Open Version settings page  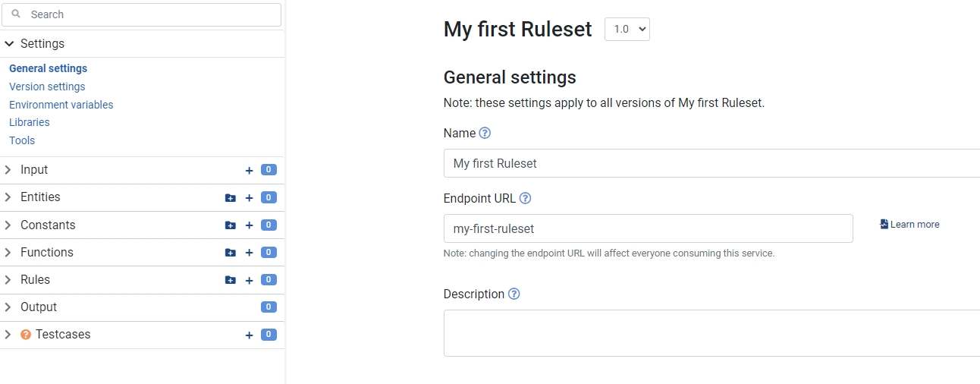click(x=47, y=87)
